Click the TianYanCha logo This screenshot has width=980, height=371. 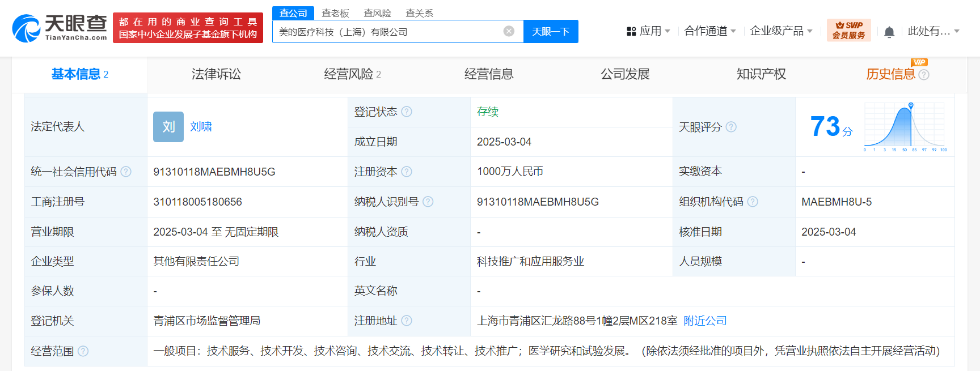click(x=60, y=27)
